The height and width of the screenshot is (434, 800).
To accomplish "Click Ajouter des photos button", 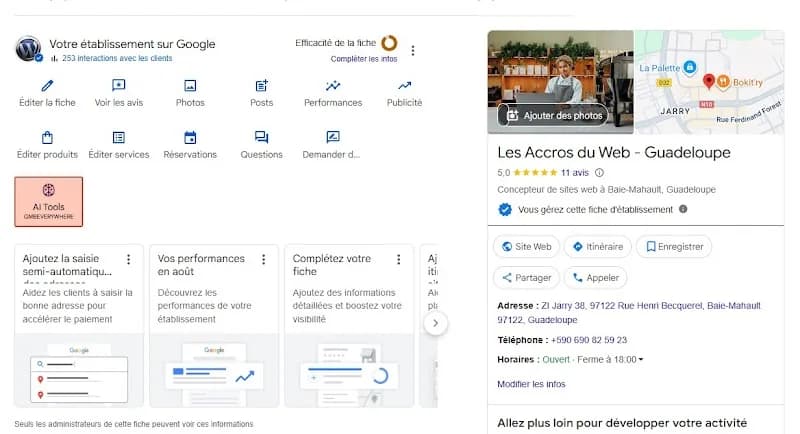I will tap(554, 116).
